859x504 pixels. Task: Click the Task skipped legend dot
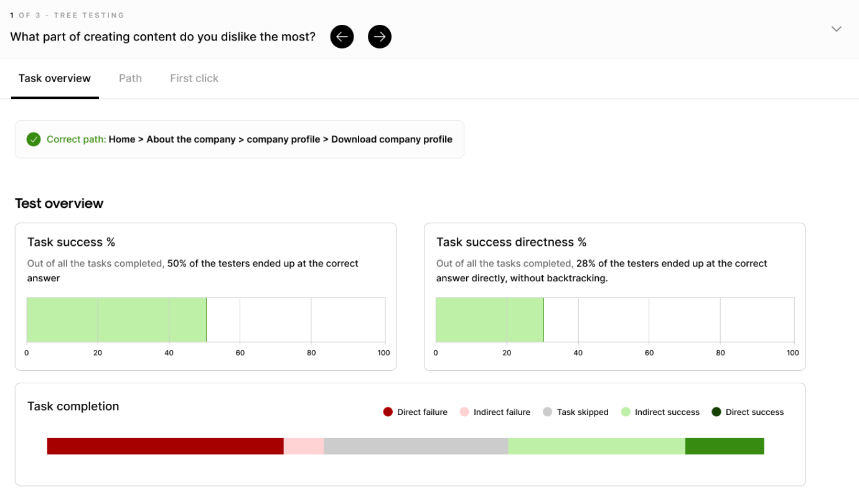click(x=548, y=412)
